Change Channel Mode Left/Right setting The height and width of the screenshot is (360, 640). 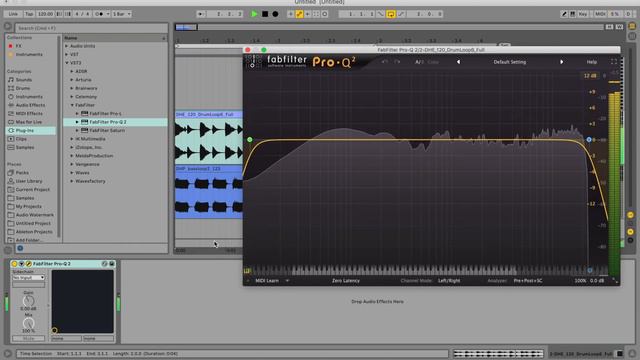pyautogui.click(x=449, y=281)
